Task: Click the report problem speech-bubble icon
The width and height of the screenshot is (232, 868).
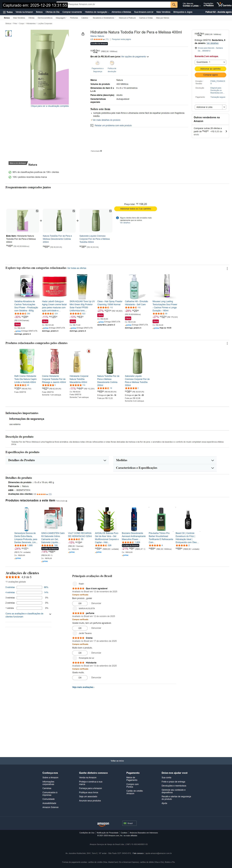Action: (92, 125)
